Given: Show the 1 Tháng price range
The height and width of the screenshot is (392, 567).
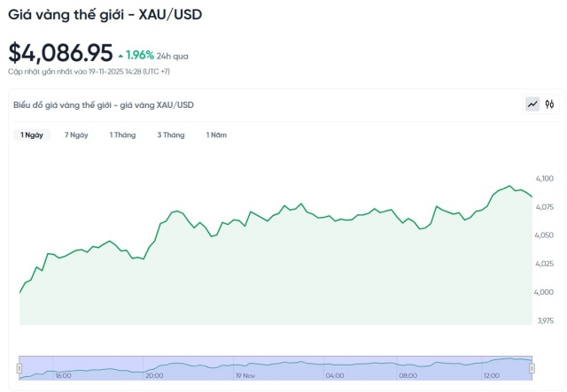Looking at the screenshot, I should click(122, 135).
